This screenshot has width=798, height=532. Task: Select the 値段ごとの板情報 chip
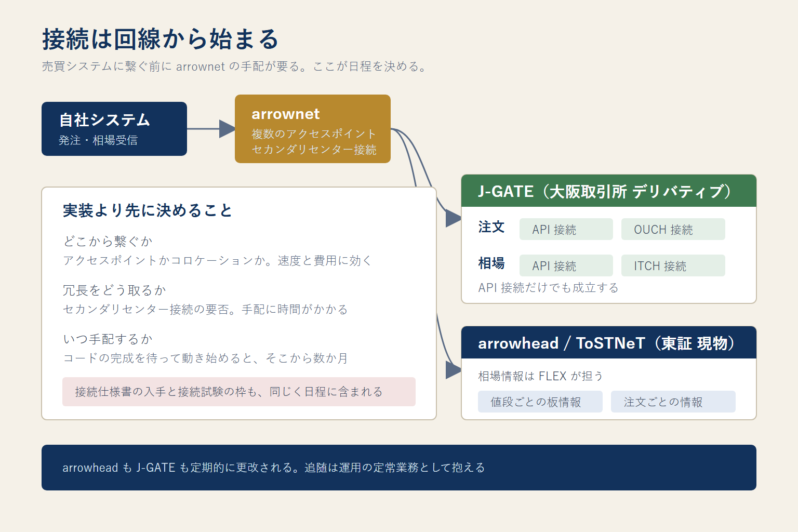click(x=540, y=402)
